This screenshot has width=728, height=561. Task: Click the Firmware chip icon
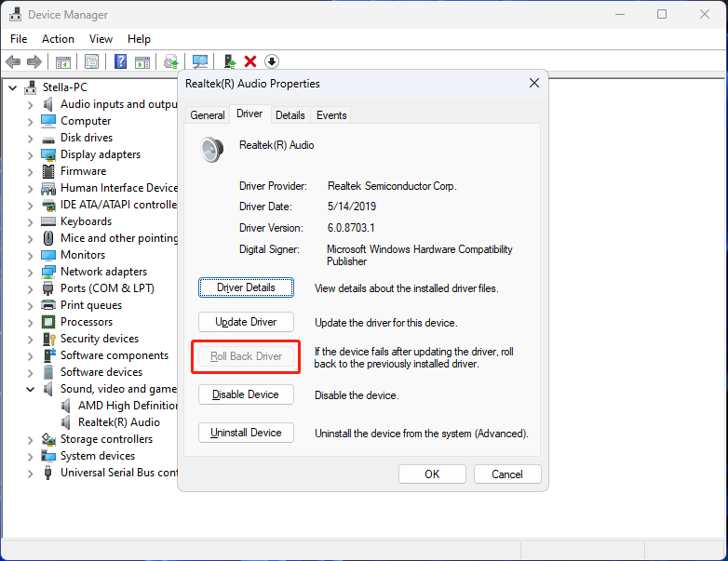click(x=48, y=171)
